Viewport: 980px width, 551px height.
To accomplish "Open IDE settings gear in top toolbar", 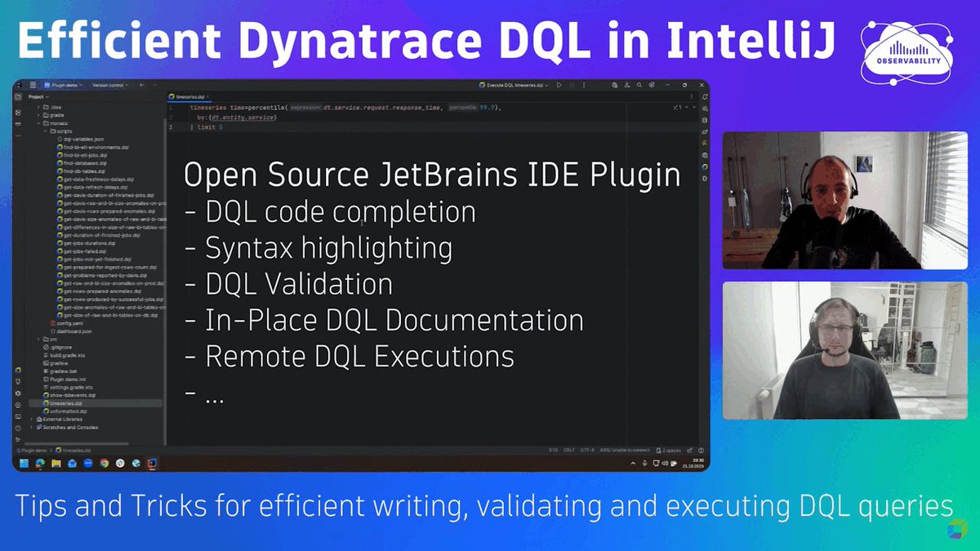I will [652, 85].
